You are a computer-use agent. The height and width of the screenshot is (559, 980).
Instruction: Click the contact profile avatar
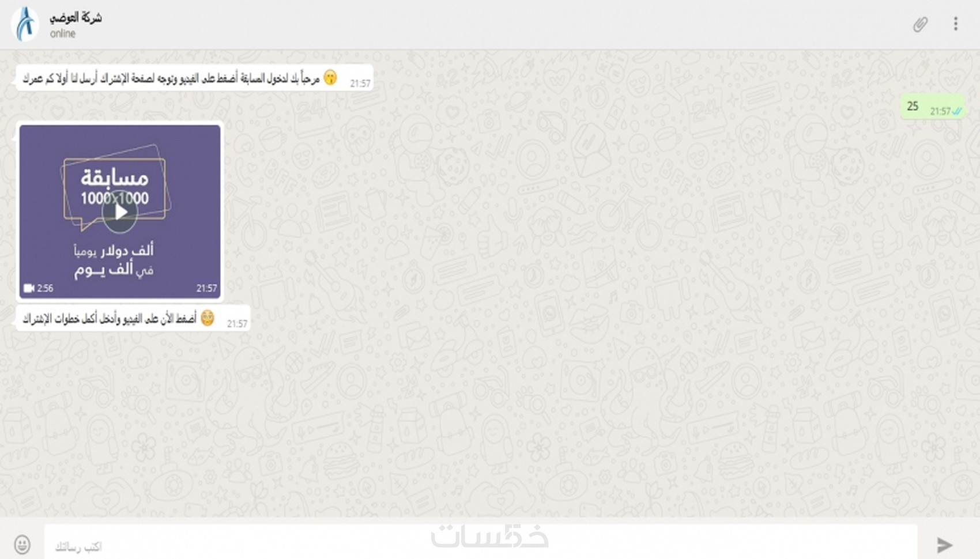point(25,24)
